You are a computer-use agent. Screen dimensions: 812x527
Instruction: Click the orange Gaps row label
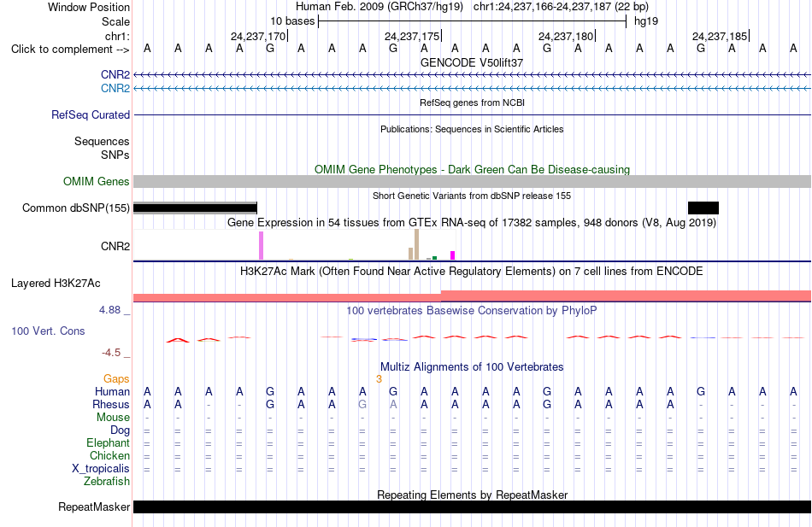click(x=116, y=379)
